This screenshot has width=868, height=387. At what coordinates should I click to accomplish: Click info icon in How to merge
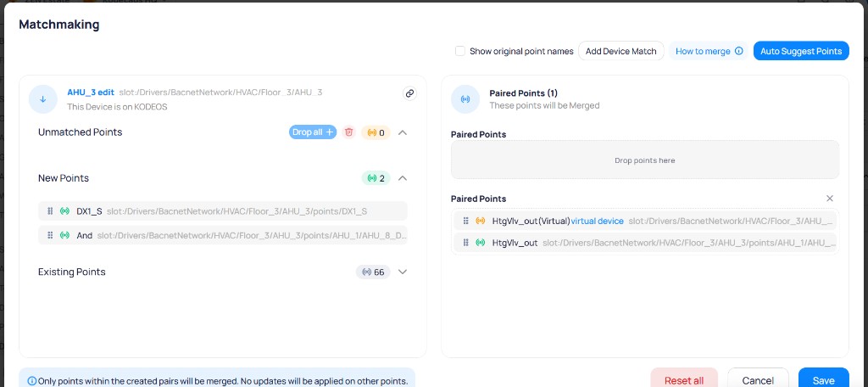pos(738,51)
